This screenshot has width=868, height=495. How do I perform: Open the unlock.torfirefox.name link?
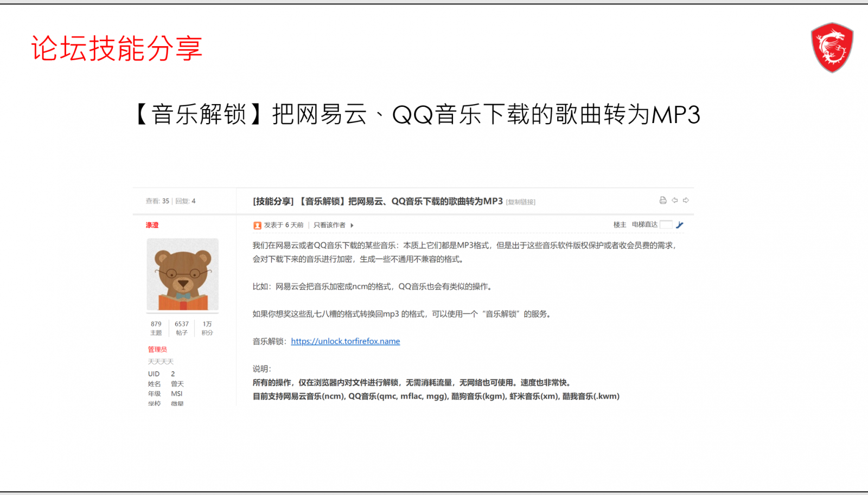346,341
